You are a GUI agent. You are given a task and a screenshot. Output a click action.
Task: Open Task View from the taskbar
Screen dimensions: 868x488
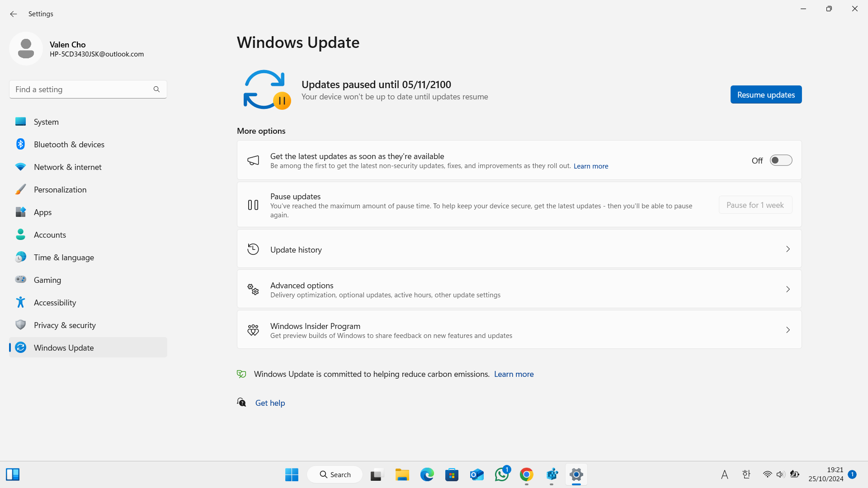tap(377, 474)
